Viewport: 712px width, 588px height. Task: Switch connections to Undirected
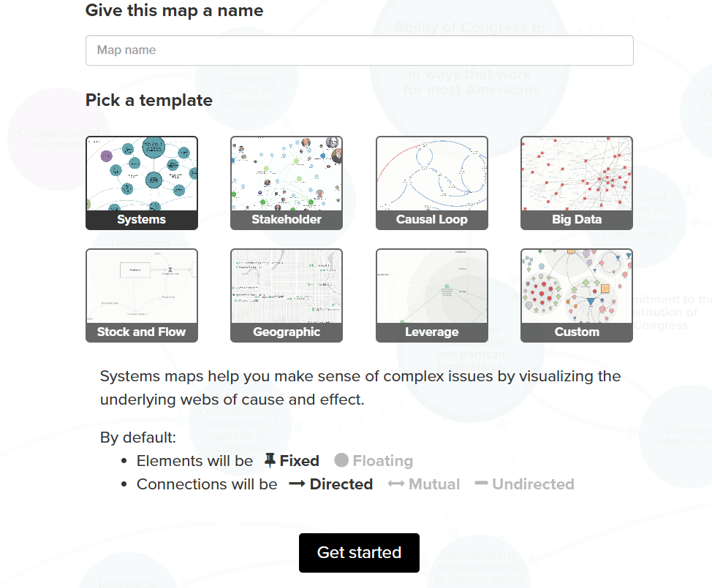click(533, 484)
